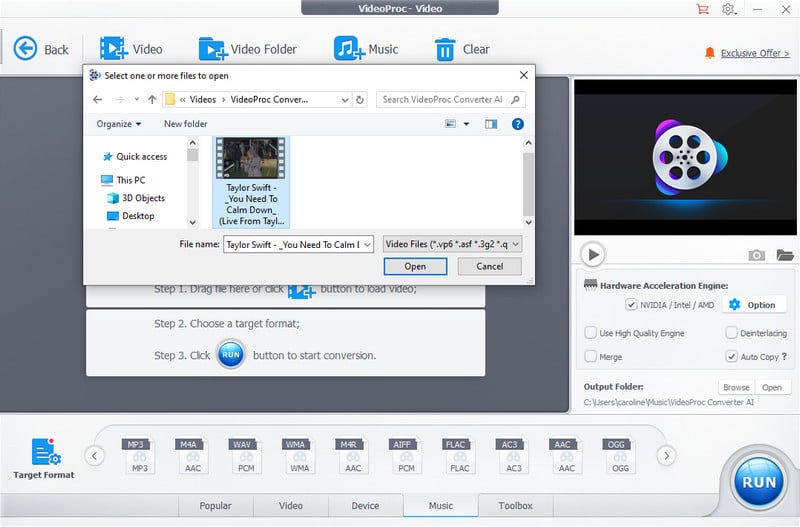The image size is (800, 527).
Task: Open recent locations dropdown in dialog
Action: coord(136,99)
